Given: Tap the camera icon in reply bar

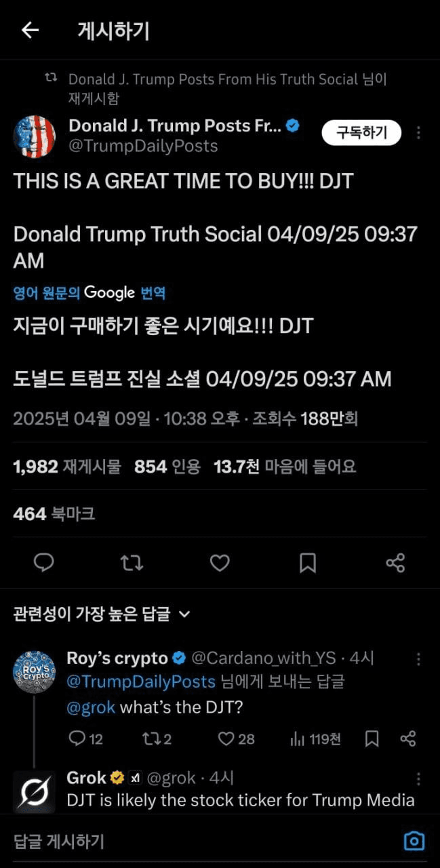Looking at the screenshot, I should 414,842.
